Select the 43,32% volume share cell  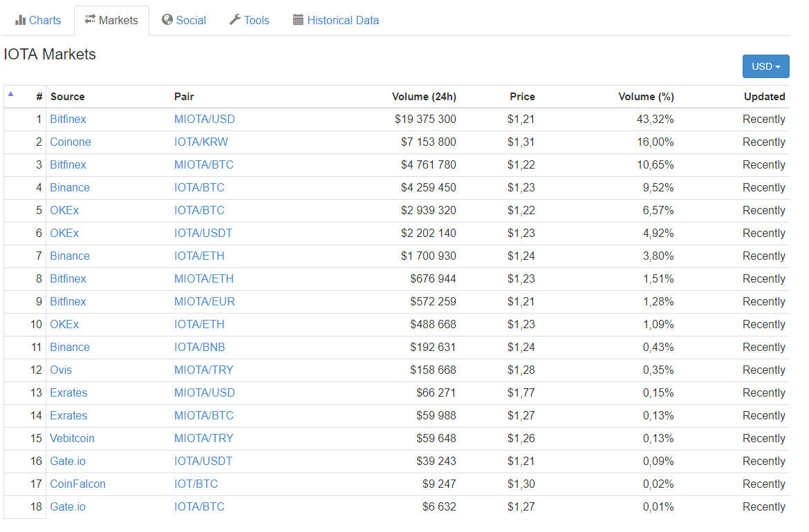(655, 119)
